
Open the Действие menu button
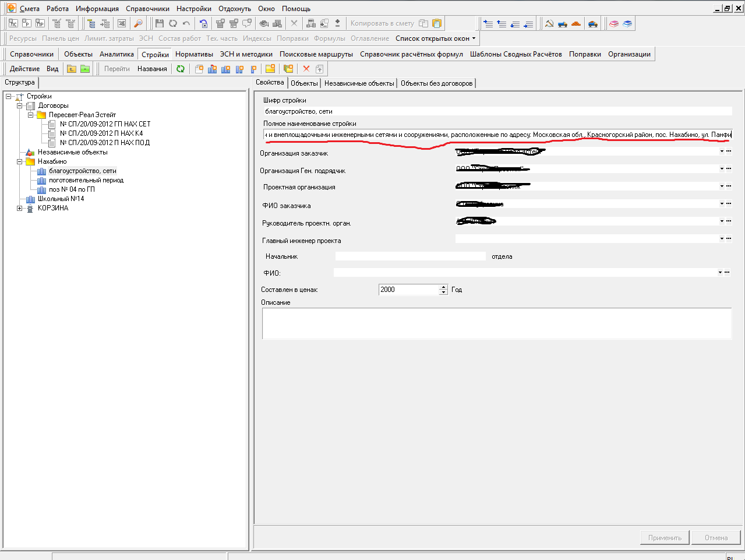pos(25,69)
